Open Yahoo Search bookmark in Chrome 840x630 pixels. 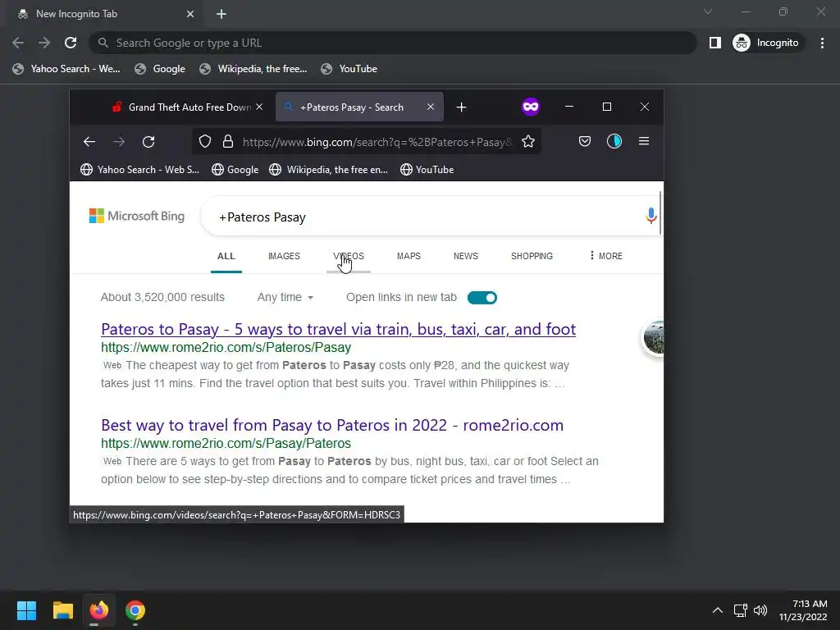tap(66, 69)
